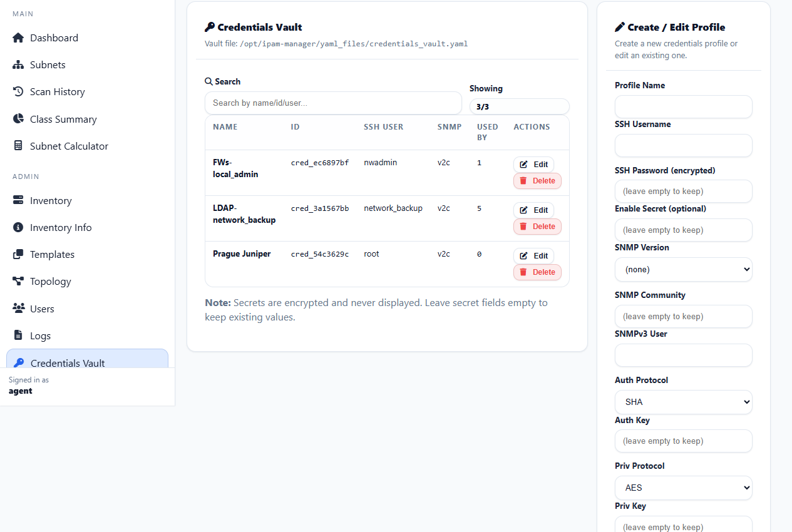Screen dimensions: 792x532
Task: Click the Topology diagram icon
Action: click(18, 281)
